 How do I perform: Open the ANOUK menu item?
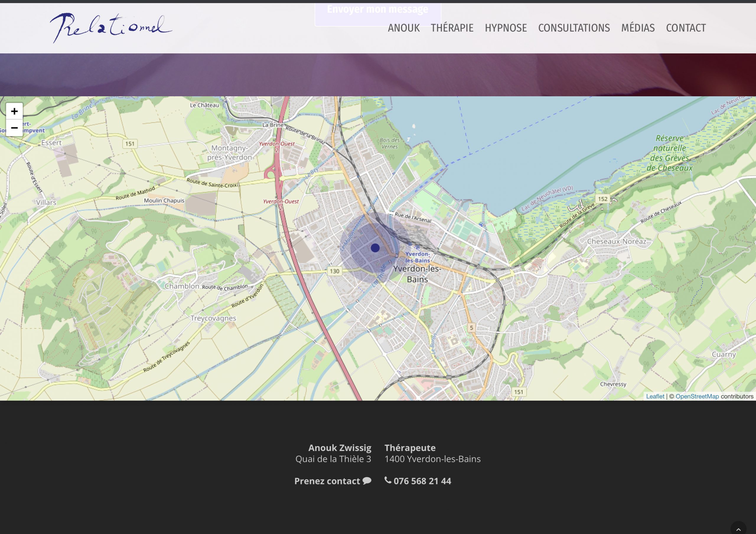pos(404,28)
